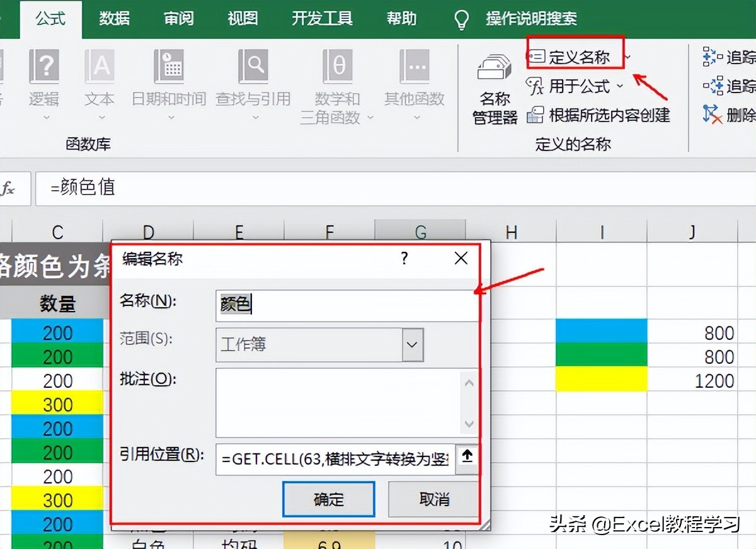This screenshot has width=756, height=549.
Task: Click the 批注 text area
Action: (x=346, y=403)
